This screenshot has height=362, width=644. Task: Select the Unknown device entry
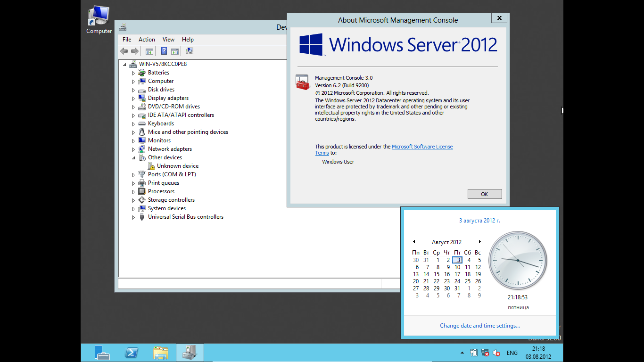[x=178, y=166]
